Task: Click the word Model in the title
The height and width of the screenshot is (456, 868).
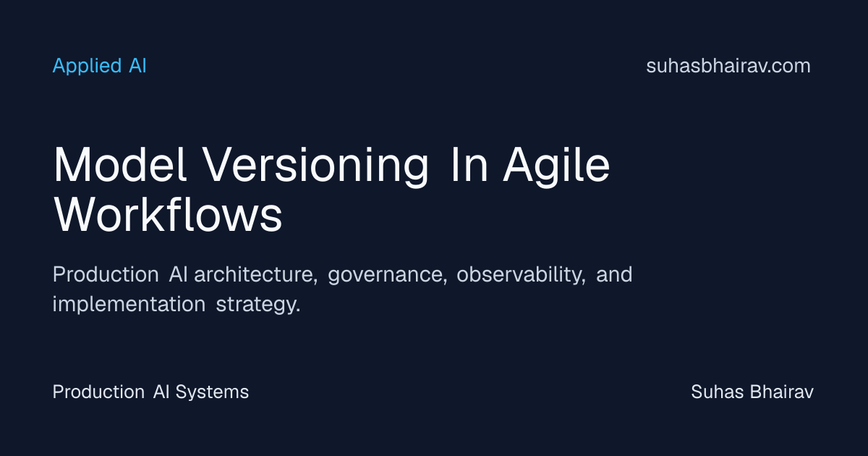Action: pyautogui.click(x=120, y=165)
